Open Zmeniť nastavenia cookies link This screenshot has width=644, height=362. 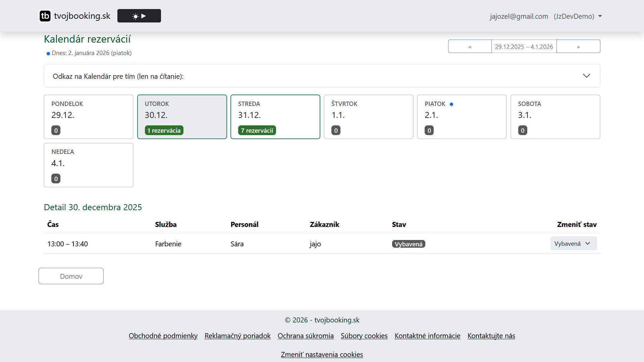(322, 355)
